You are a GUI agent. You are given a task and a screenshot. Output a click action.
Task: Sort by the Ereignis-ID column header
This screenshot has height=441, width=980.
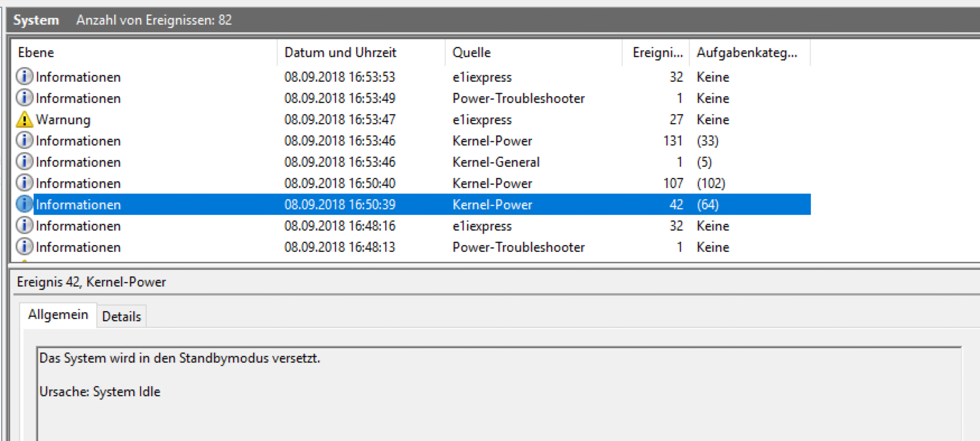(x=656, y=53)
